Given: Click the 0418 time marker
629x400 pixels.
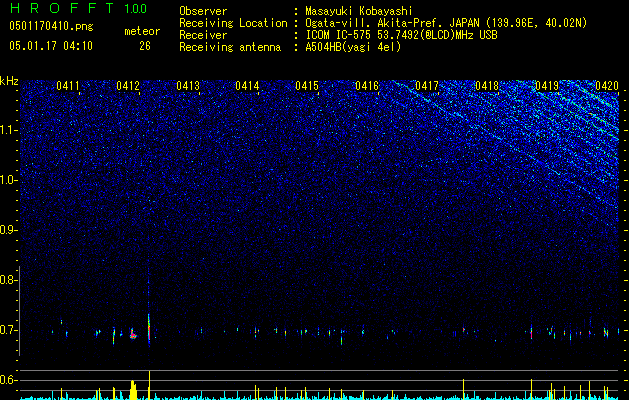Looking at the screenshot, I should tap(487, 86).
